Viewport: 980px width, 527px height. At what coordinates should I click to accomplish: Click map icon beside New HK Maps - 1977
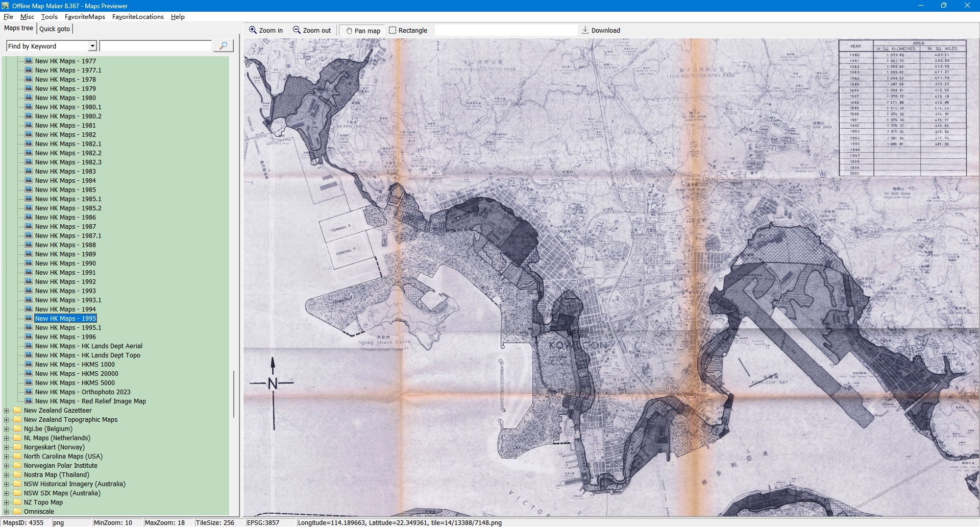click(x=29, y=61)
